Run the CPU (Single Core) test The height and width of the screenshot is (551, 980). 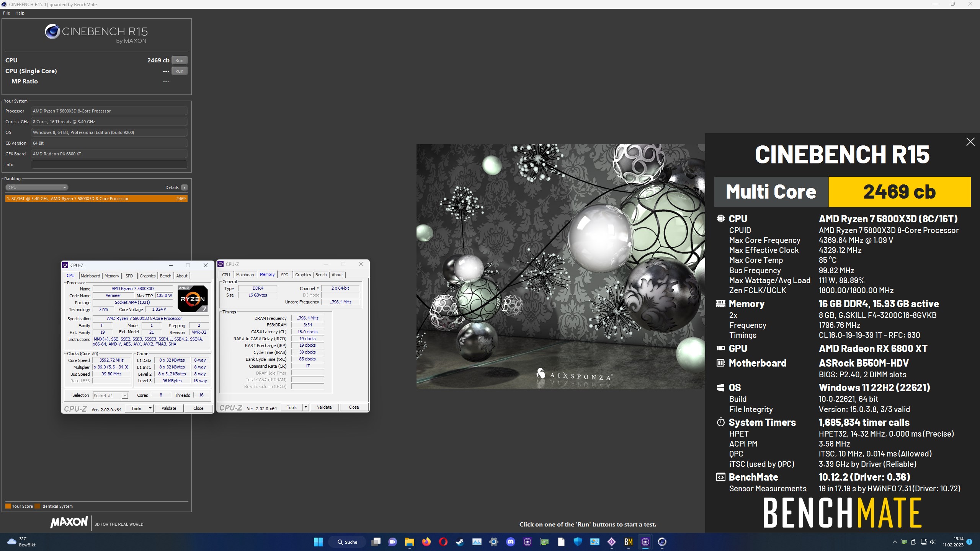pos(179,71)
